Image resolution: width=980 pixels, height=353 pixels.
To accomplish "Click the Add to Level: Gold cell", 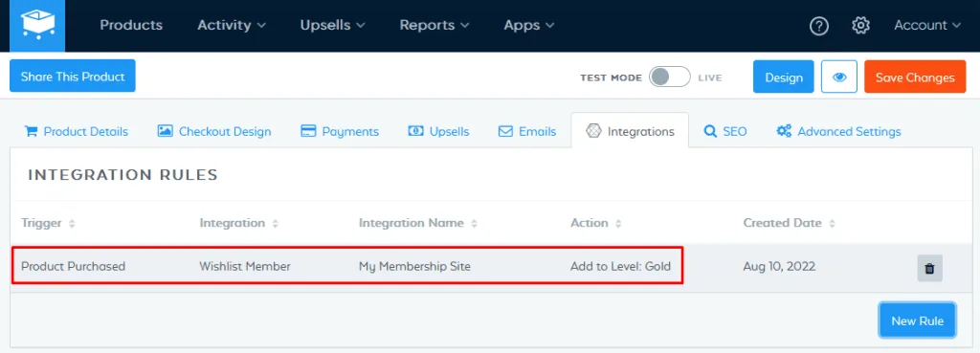I will (x=620, y=267).
